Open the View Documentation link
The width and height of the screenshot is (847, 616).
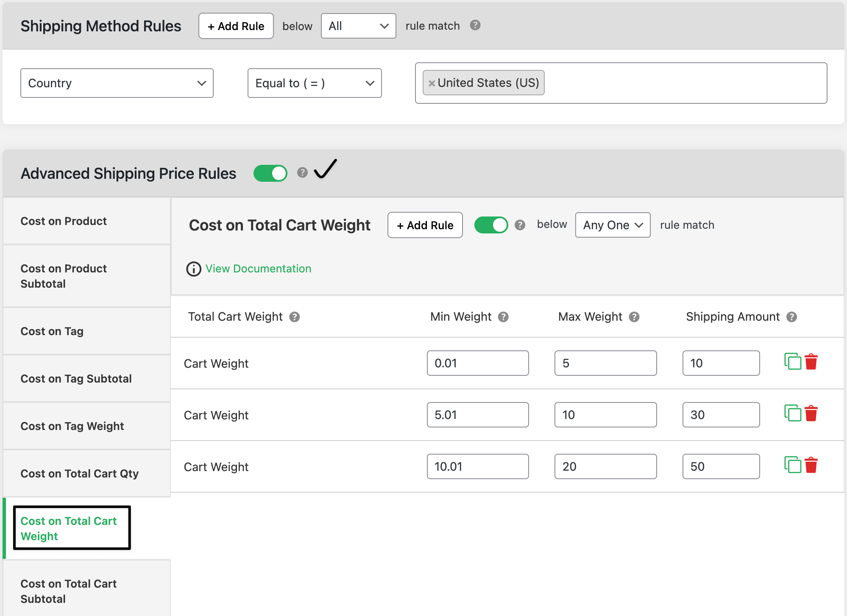(258, 269)
